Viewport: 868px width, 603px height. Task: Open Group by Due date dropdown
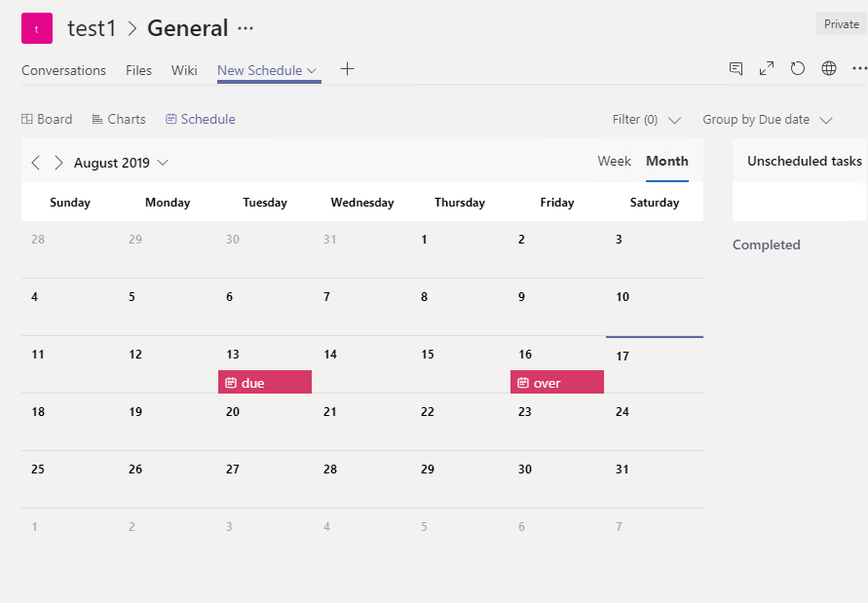tap(768, 120)
